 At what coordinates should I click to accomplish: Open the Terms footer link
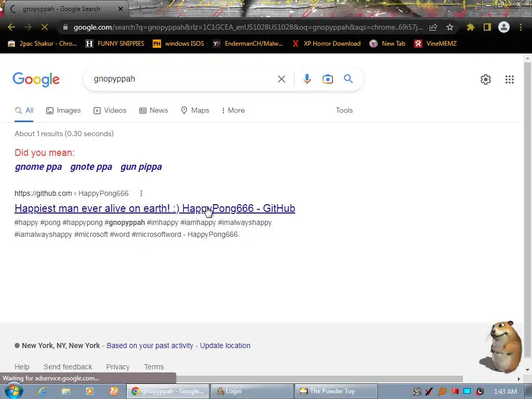[x=154, y=367]
